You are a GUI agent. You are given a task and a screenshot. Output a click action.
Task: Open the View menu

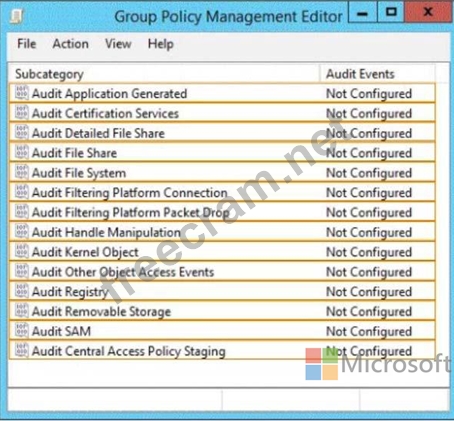coord(118,44)
